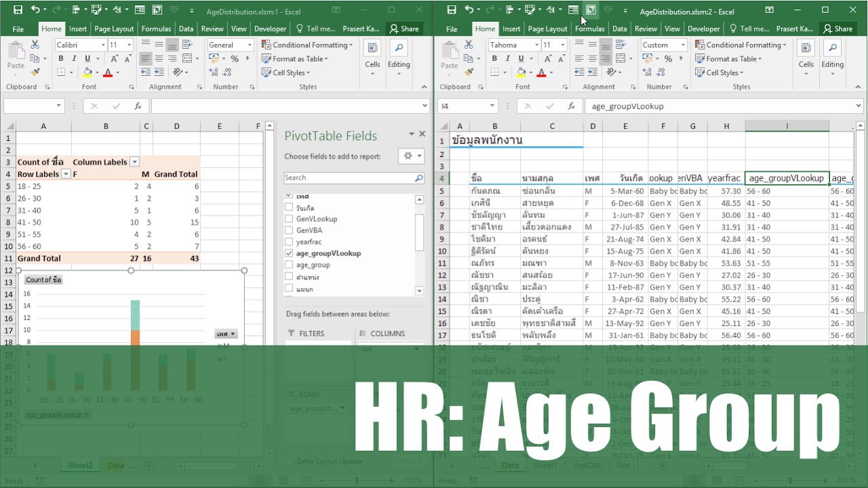Image resolution: width=868 pixels, height=488 pixels.
Task: Check the GenVBA field checkbox
Action: (x=290, y=230)
